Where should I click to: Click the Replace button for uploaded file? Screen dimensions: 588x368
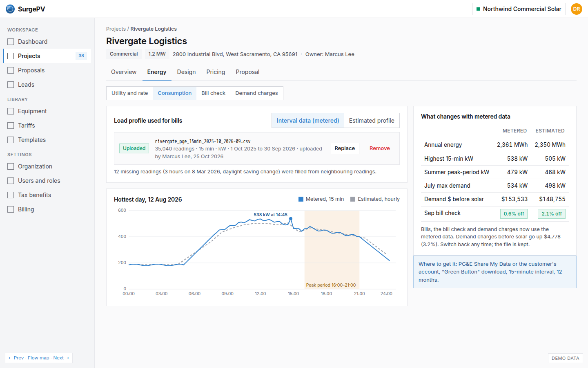point(345,148)
